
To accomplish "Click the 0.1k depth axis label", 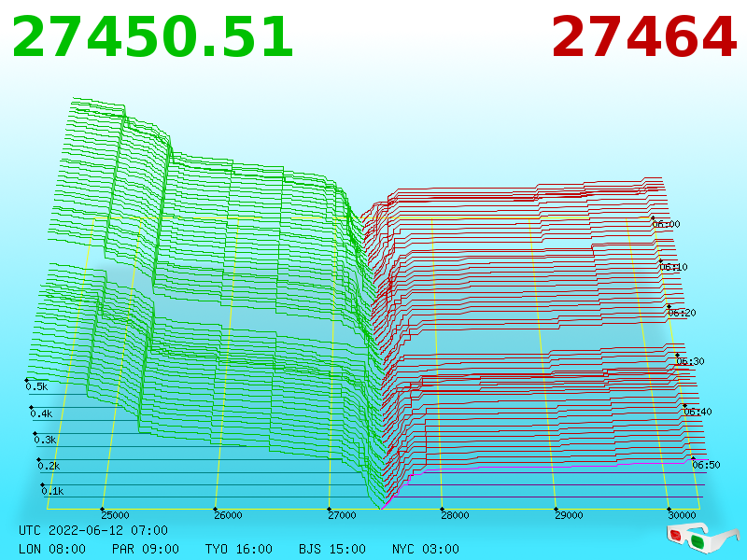I will 53,492.
